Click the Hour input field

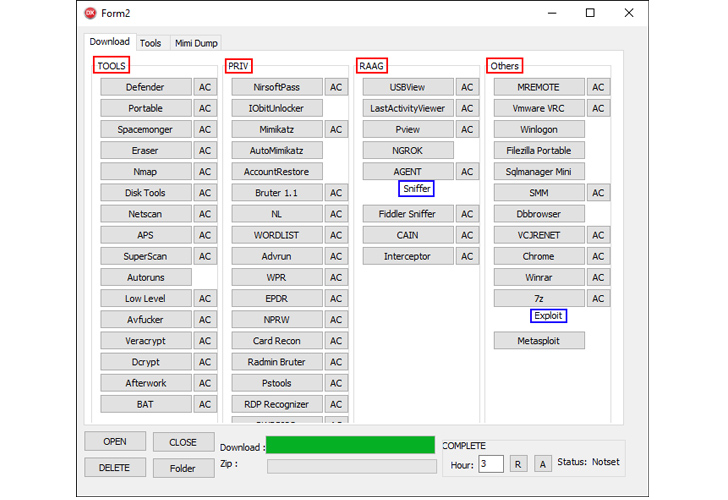point(490,464)
